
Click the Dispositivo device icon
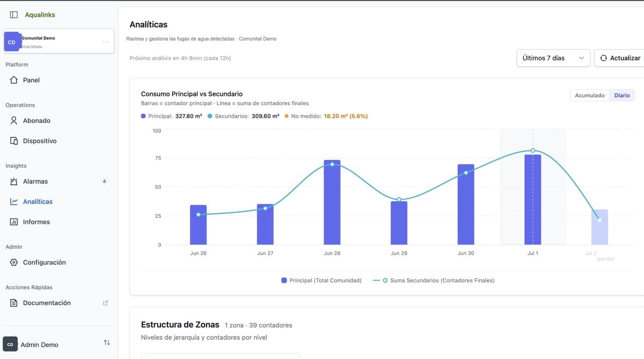pyautogui.click(x=14, y=141)
